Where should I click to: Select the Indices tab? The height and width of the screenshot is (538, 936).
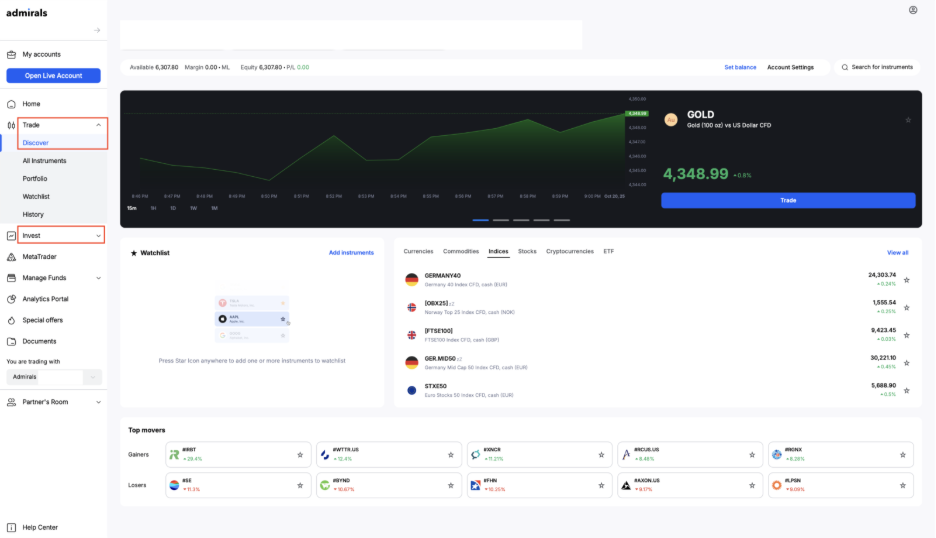[498, 251]
